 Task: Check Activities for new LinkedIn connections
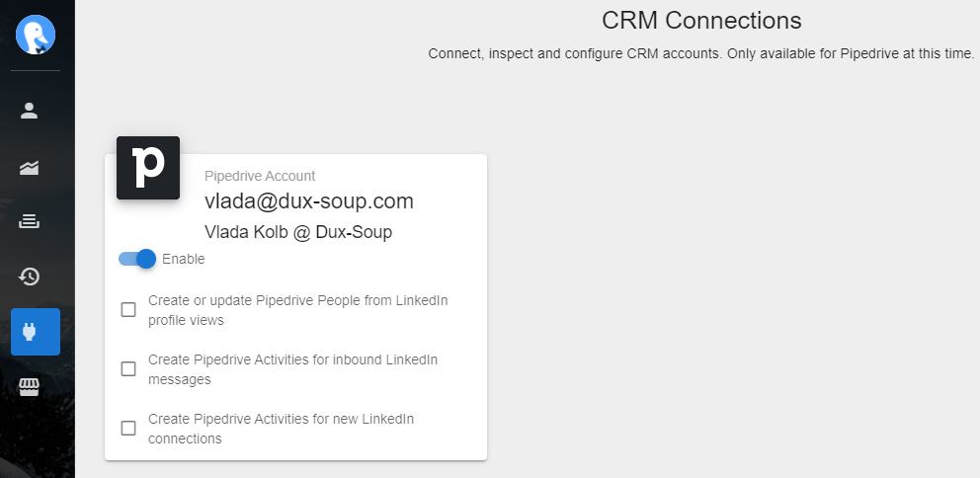click(x=128, y=428)
